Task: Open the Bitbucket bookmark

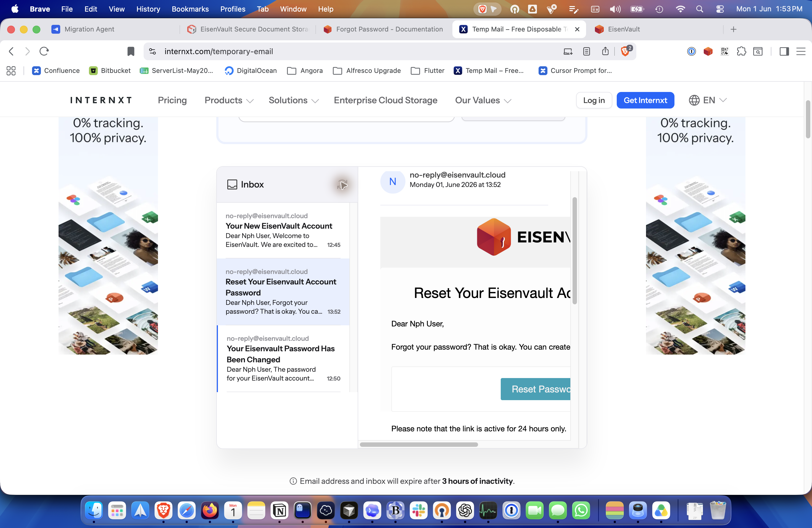Action: pyautogui.click(x=110, y=71)
